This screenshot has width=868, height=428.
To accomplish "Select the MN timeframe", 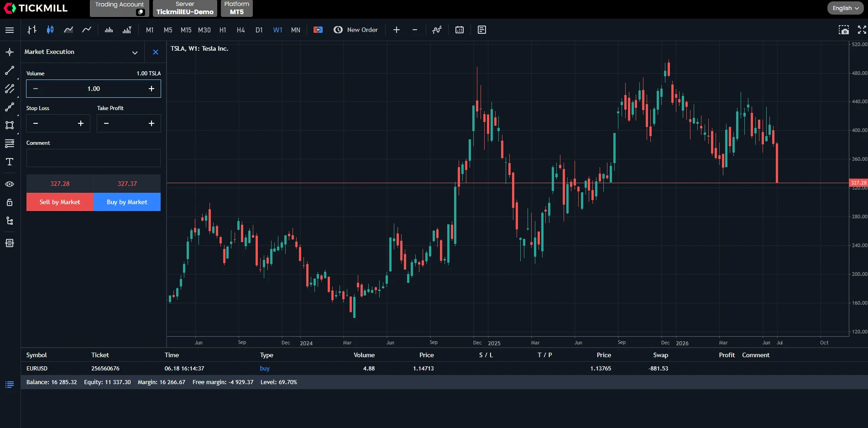I will (x=296, y=30).
